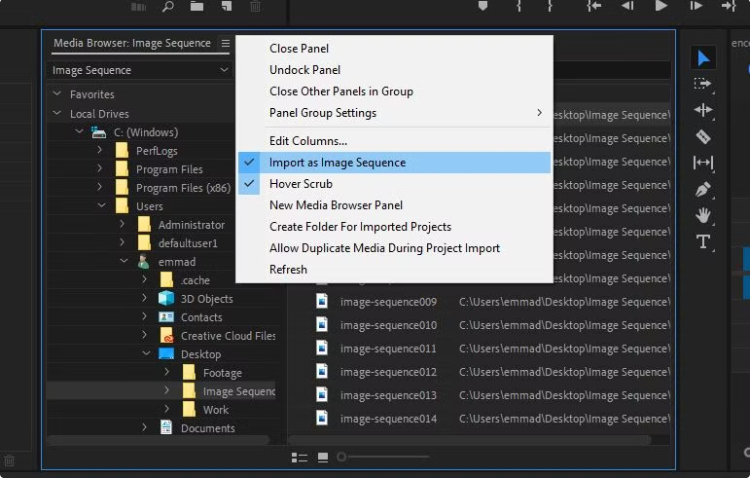751x478 pixels.
Task: Open the Media Browser panel menu icon
Action: coord(225,44)
